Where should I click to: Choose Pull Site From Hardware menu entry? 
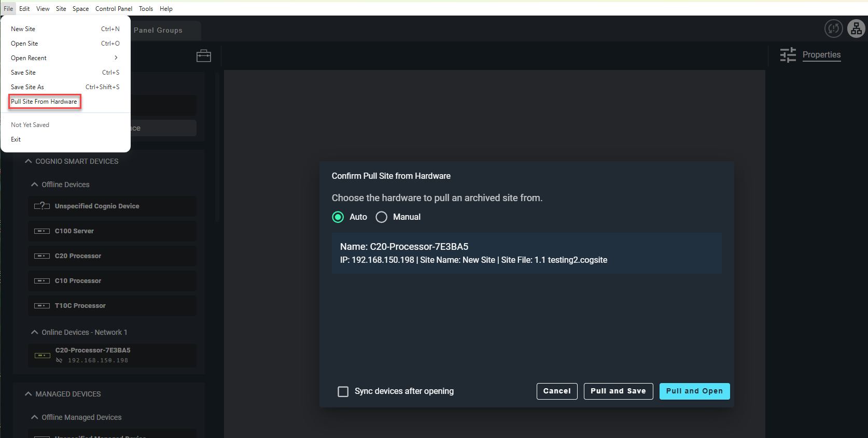[45, 102]
